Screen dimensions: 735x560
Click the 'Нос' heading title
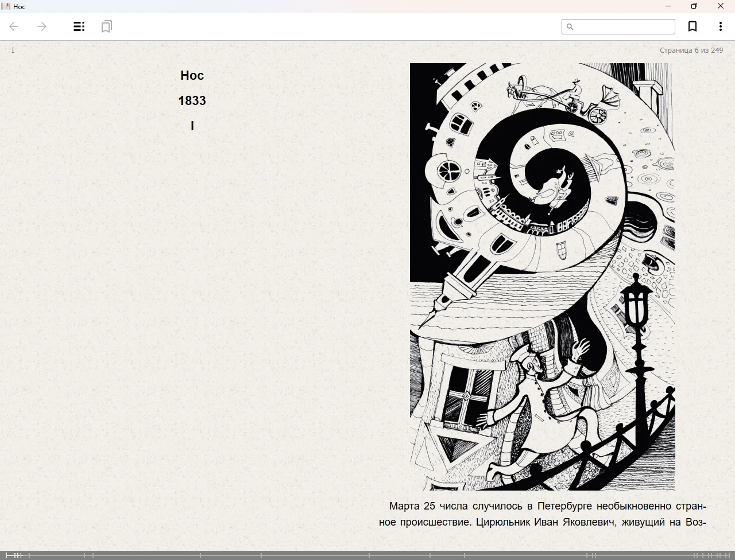[x=192, y=75]
